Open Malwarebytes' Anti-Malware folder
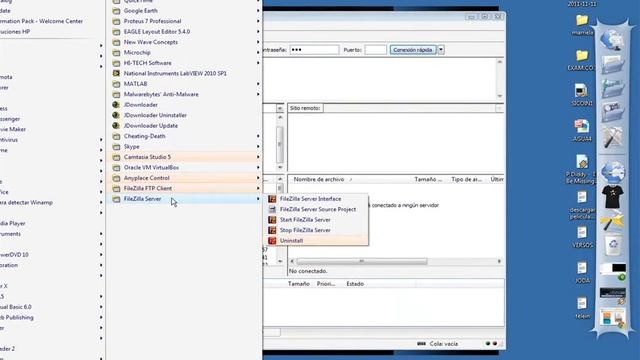The height and width of the screenshot is (360, 640). pyautogui.click(x=161, y=94)
